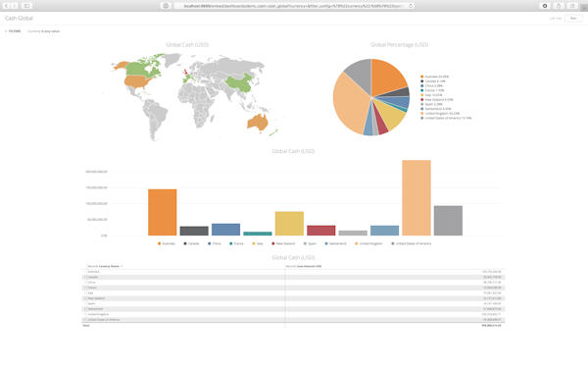Toggle New Zealand in pie chart legend
This screenshot has height=368, width=588.
coord(437,99)
